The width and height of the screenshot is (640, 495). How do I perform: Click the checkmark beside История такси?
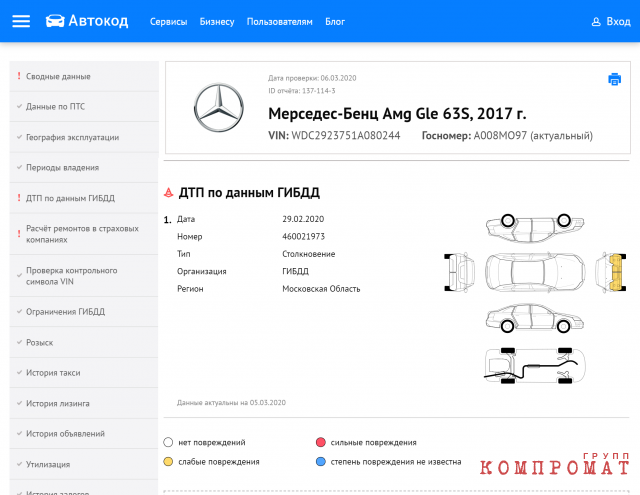(19, 372)
